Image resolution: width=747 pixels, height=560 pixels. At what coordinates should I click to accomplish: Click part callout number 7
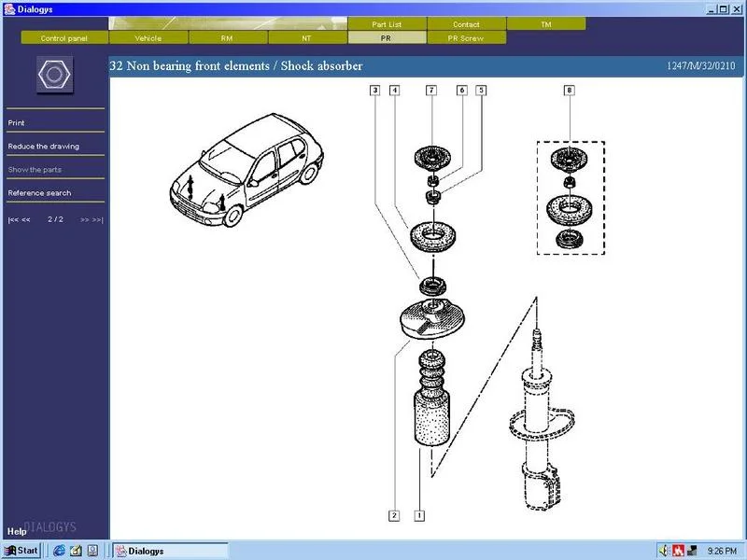point(431,90)
